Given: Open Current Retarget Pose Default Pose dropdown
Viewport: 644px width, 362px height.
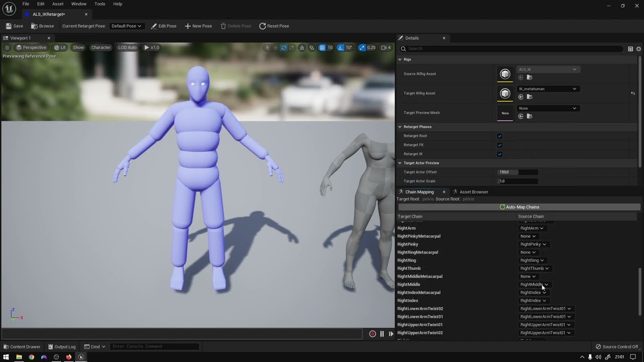Looking at the screenshot, I should (x=126, y=26).
